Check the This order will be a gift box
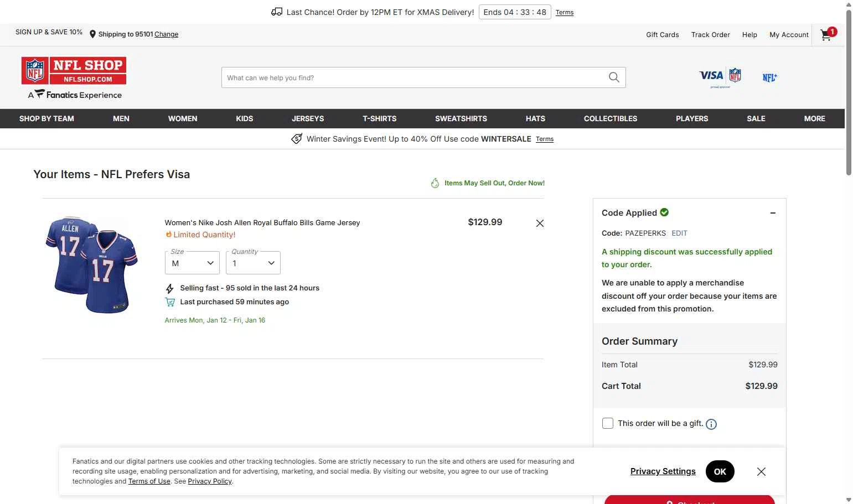This screenshot has width=853, height=504. 608,423
